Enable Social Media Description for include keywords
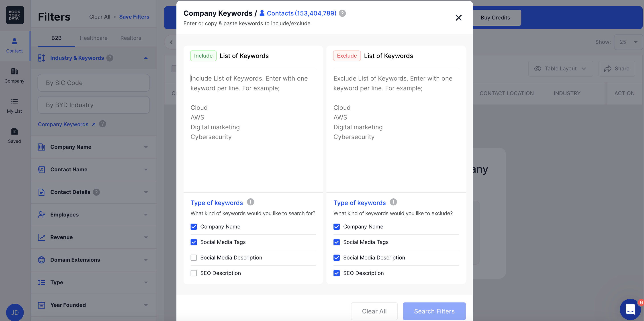The width and height of the screenshot is (644, 321). coord(194,258)
